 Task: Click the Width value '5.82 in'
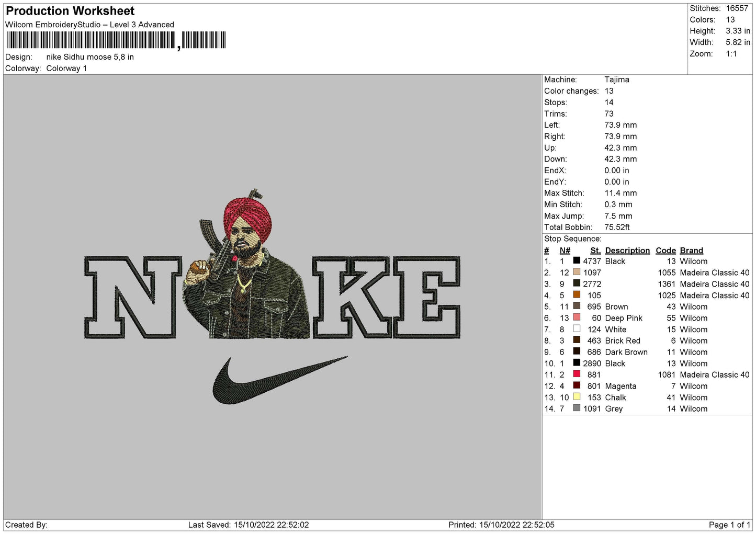coord(738,42)
